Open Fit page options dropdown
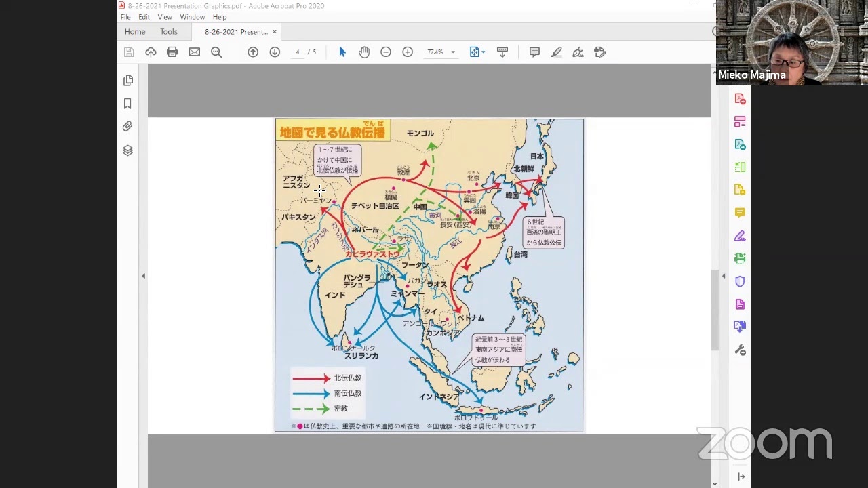The height and width of the screenshot is (488, 868). coord(477,52)
